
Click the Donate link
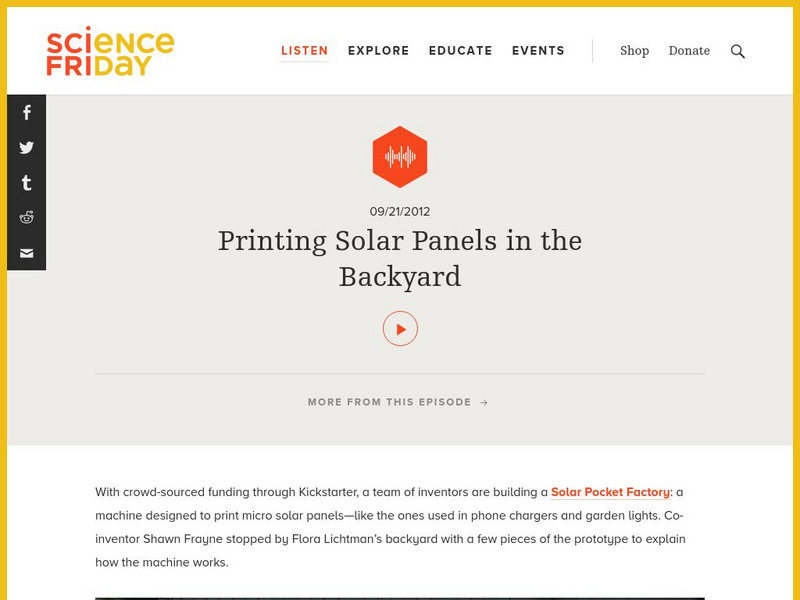pyautogui.click(x=689, y=50)
